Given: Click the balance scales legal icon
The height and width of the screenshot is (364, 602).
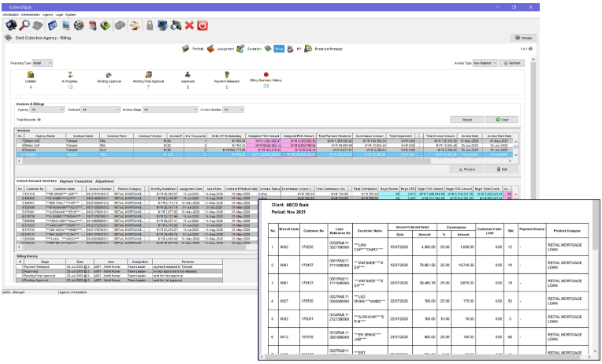Looking at the screenshot, I should pos(135,25).
